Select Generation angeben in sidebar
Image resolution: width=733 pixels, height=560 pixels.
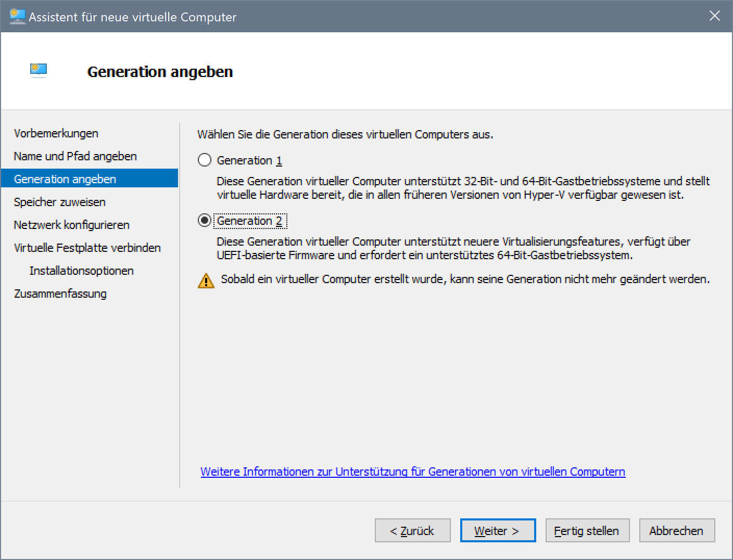click(x=65, y=179)
